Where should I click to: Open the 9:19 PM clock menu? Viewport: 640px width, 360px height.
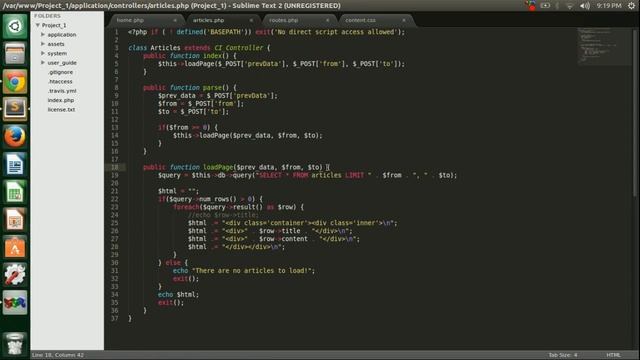(609, 6)
